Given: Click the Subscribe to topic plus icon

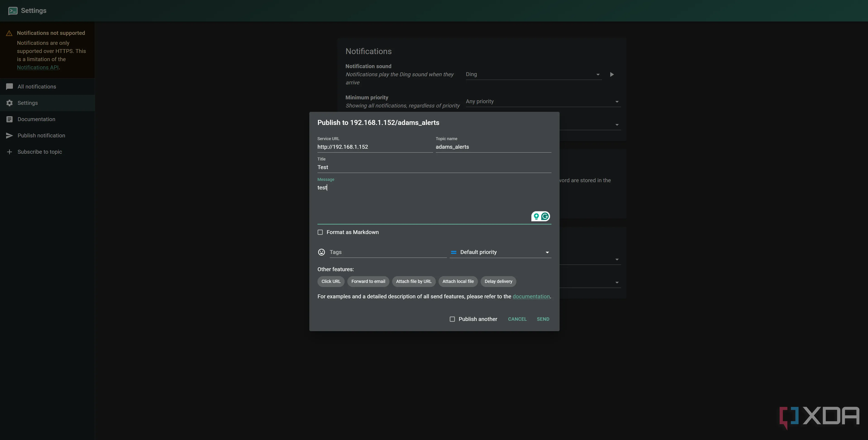Looking at the screenshot, I should 10,152.
